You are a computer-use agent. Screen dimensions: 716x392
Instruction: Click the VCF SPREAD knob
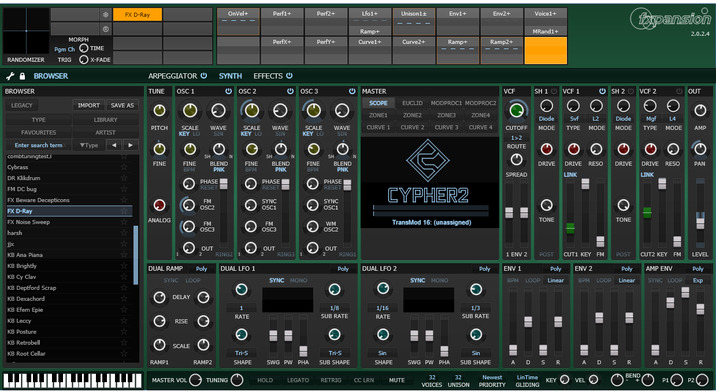516,160
